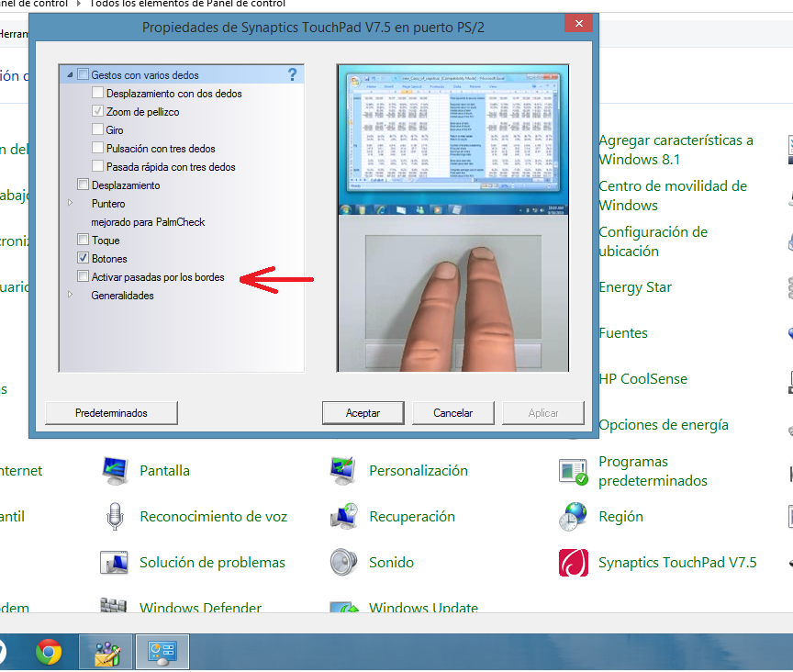Open the Recuperación link
Viewport: 793px width, 672px height.
coord(412,517)
